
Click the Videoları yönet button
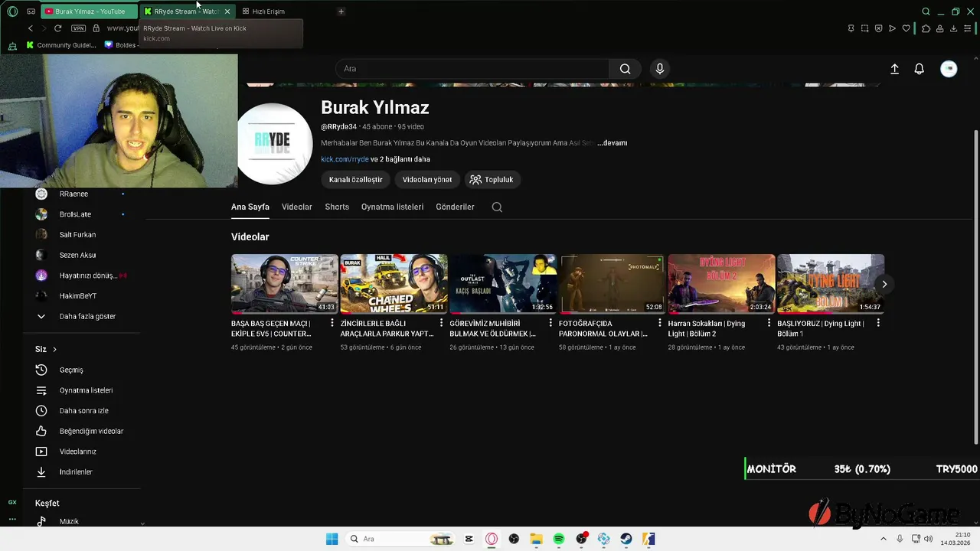coord(427,180)
